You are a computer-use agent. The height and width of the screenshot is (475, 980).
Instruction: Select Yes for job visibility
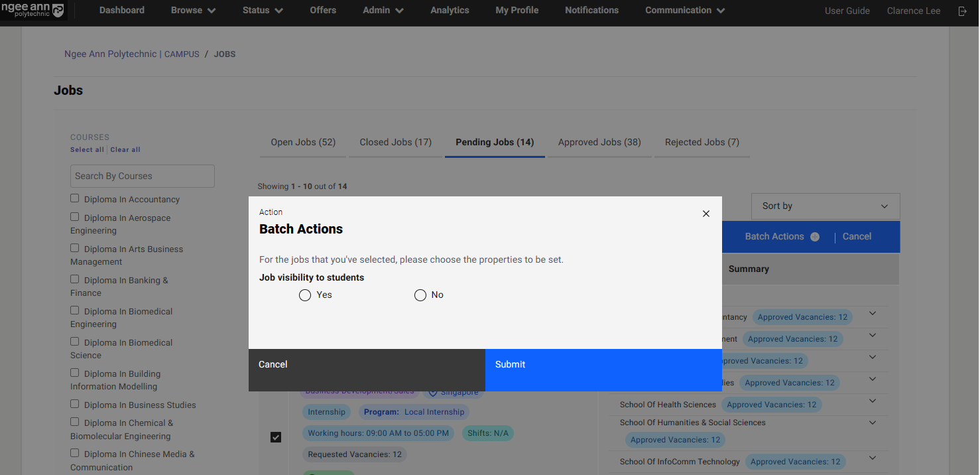(x=305, y=295)
